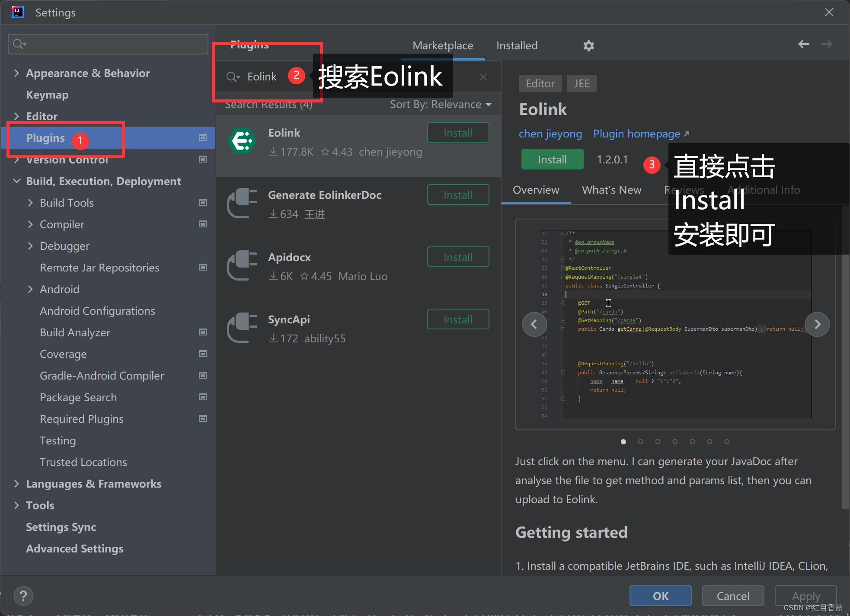Clear the plugin search field with X
The width and height of the screenshot is (850, 616).
[x=483, y=77]
